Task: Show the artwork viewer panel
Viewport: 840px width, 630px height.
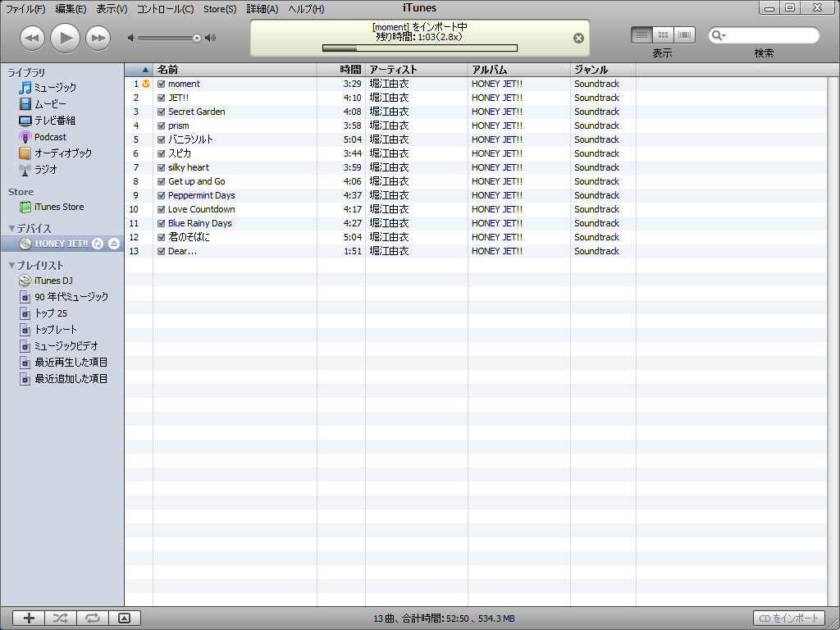Action: coord(125,619)
